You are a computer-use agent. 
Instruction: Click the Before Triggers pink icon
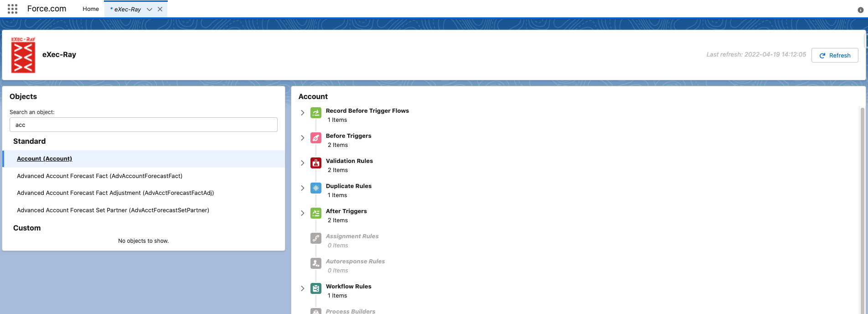pyautogui.click(x=316, y=138)
